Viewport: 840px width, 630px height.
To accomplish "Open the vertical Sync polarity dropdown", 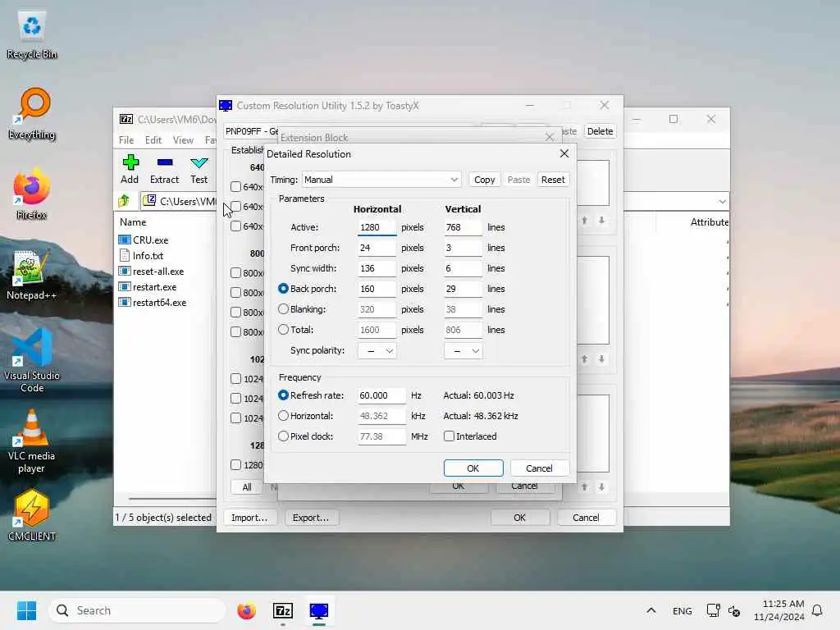I will (x=463, y=351).
